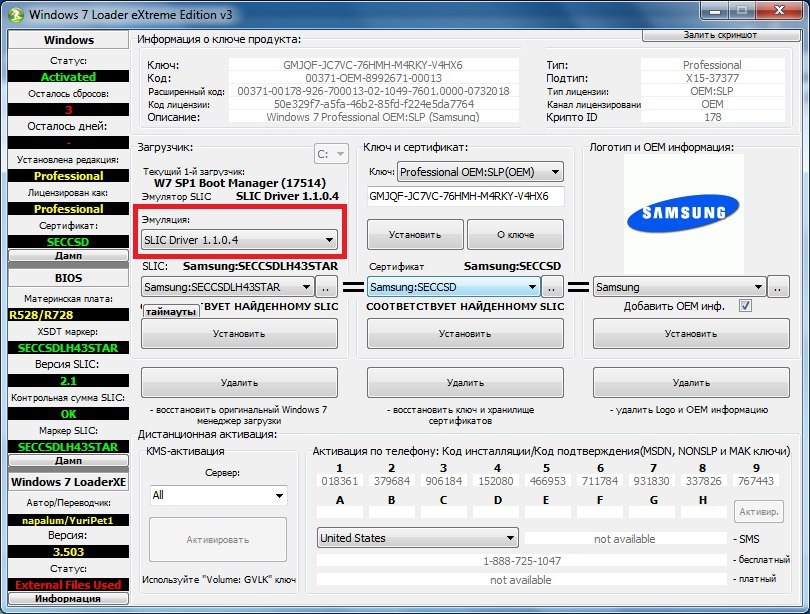Screen dimensions: 810x614
Task: Click the 'Код' value 00371-OEM-8992671-00013
Action: pos(373,78)
